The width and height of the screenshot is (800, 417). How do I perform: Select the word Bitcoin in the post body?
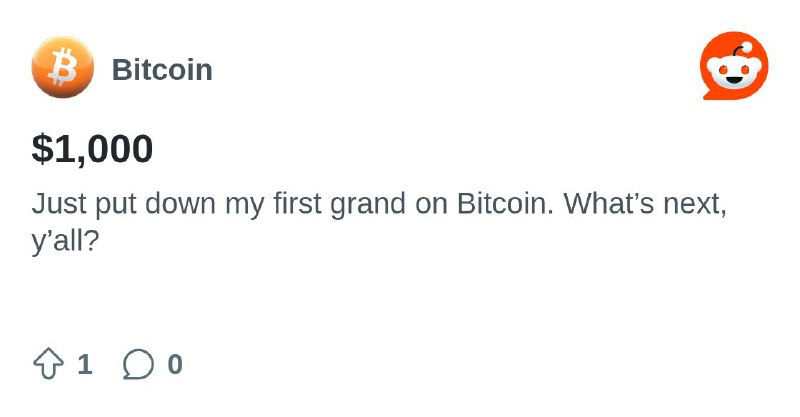tap(504, 203)
